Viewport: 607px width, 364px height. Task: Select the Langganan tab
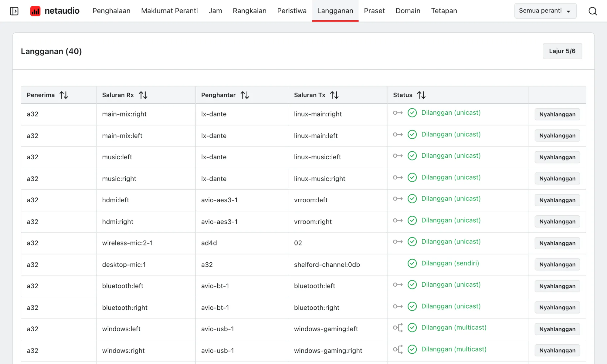(x=335, y=11)
